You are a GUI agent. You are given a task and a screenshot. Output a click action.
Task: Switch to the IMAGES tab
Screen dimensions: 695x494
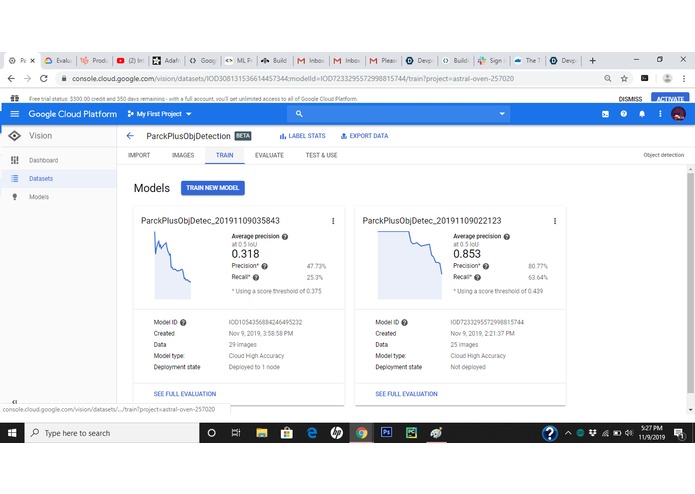tap(183, 155)
